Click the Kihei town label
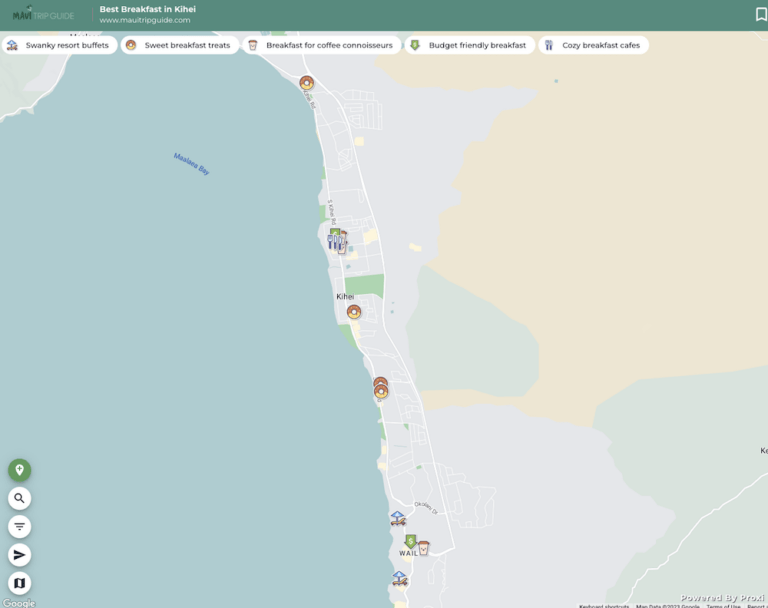 (345, 296)
